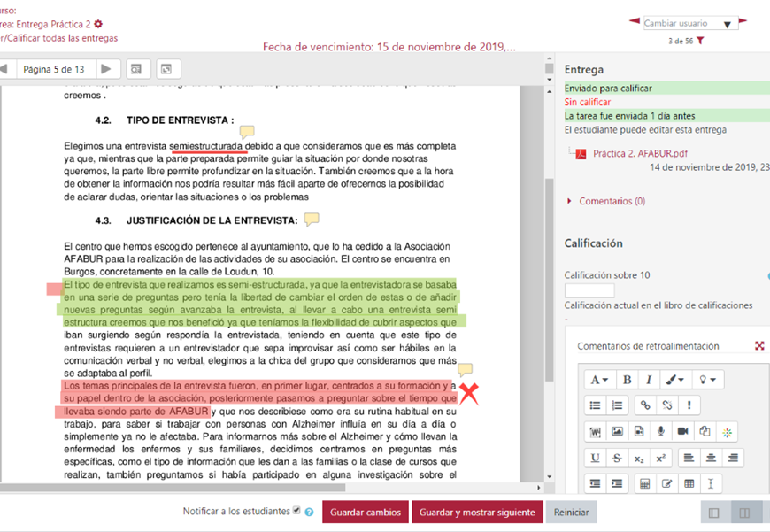The width and height of the screenshot is (770, 532).
Task: Underline text in feedback editor
Action: pyautogui.click(x=595, y=458)
